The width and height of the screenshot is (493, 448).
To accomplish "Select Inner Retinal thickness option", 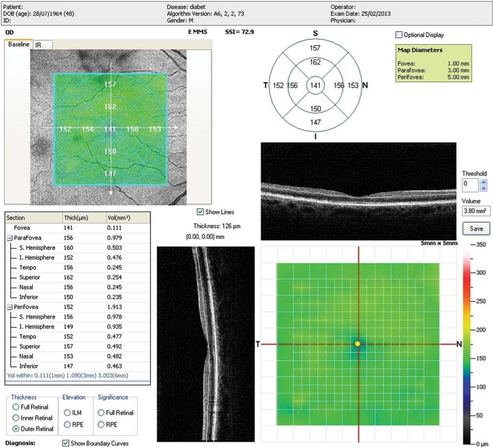I will 16,418.
